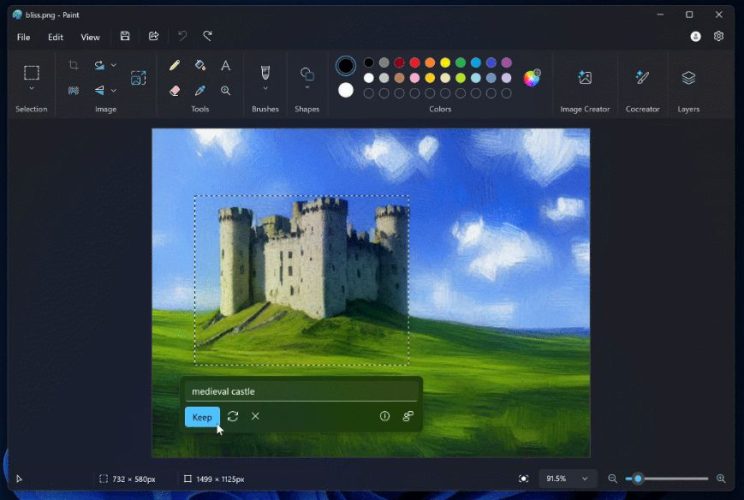Click the medieval castle prompt field

[x=301, y=391]
